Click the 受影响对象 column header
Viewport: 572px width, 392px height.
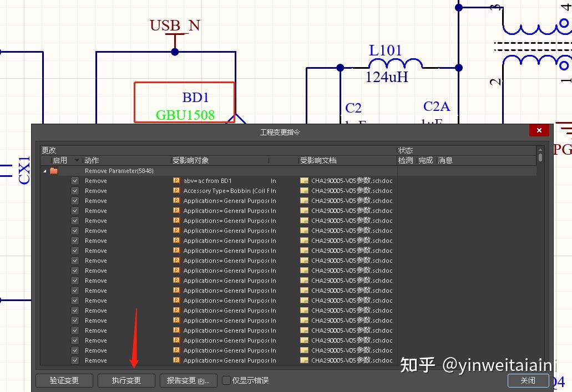190,160
